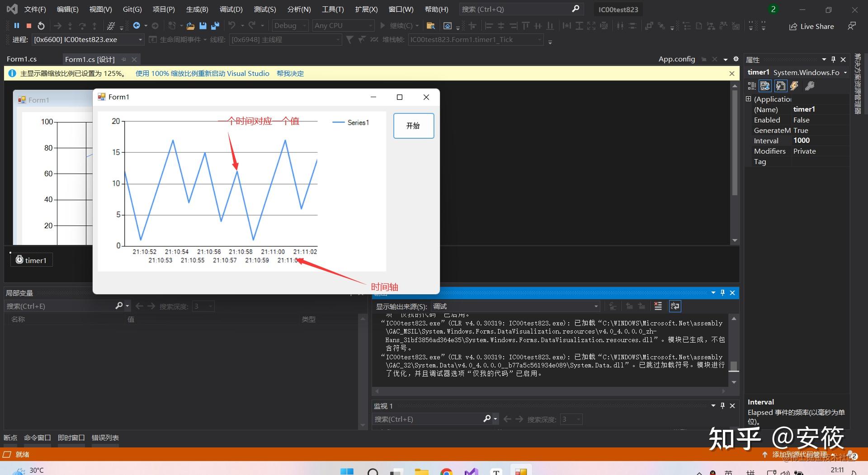Toggle word wrap icon in Output panel
The image size is (868, 475).
[675, 306]
